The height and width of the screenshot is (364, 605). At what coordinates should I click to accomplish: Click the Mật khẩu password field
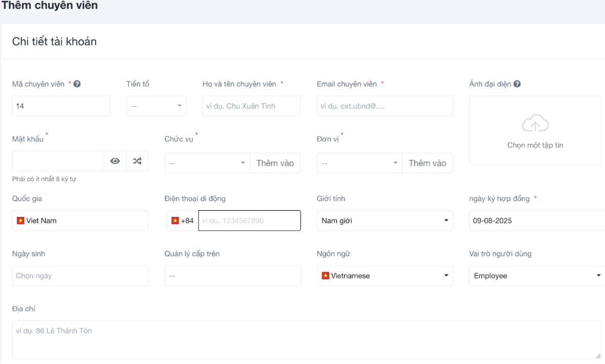[x=58, y=161]
